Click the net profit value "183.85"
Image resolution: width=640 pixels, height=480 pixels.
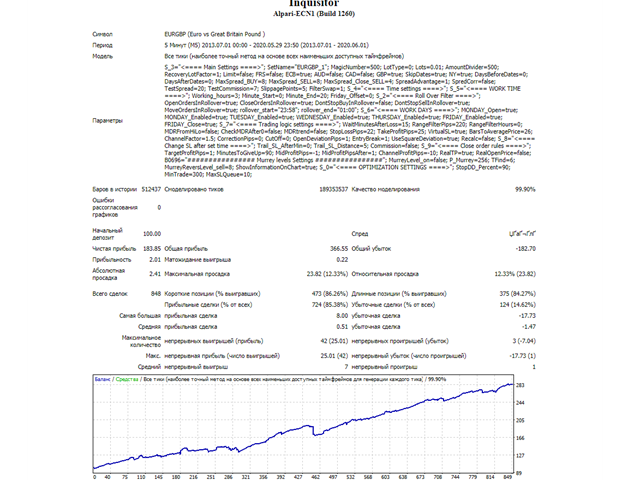152,249
